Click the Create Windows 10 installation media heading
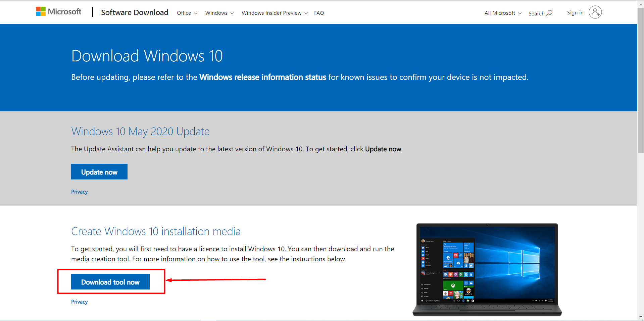Image resolution: width=644 pixels, height=321 pixels. pos(156,231)
